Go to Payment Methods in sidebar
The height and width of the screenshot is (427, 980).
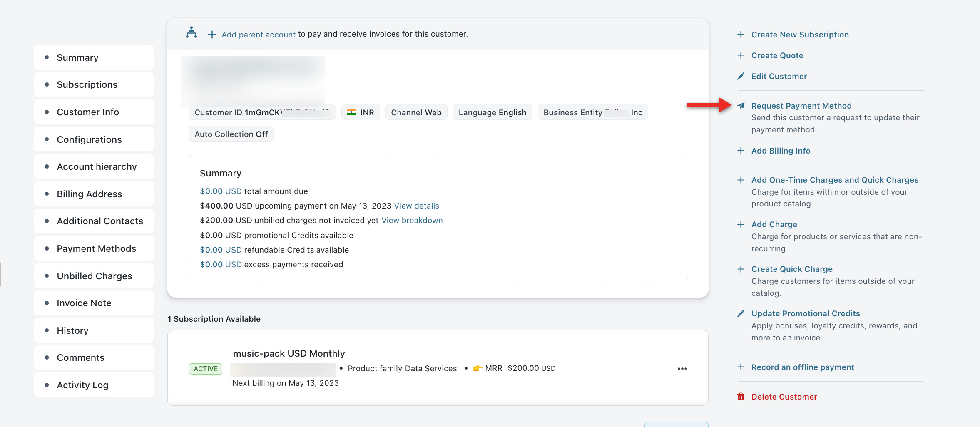point(96,249)
